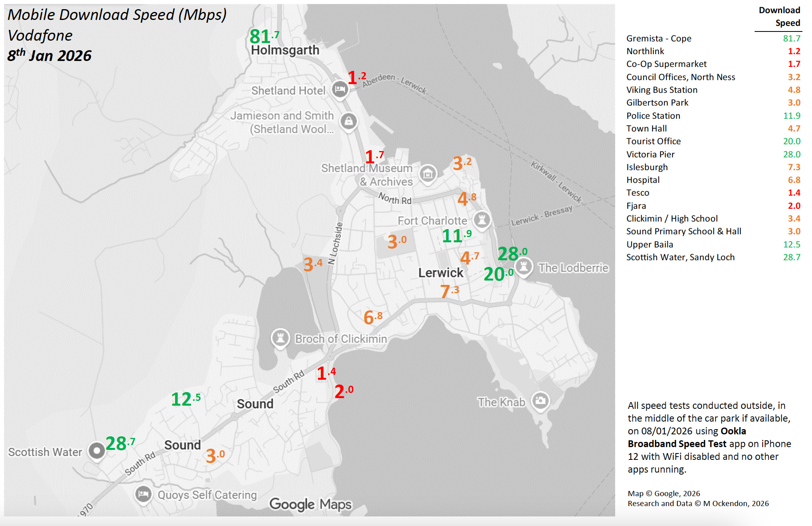The width and height of the screenshot is (812, 526).
Task: Click Victoria Pier row in speed table
Action: click(650, 154)
